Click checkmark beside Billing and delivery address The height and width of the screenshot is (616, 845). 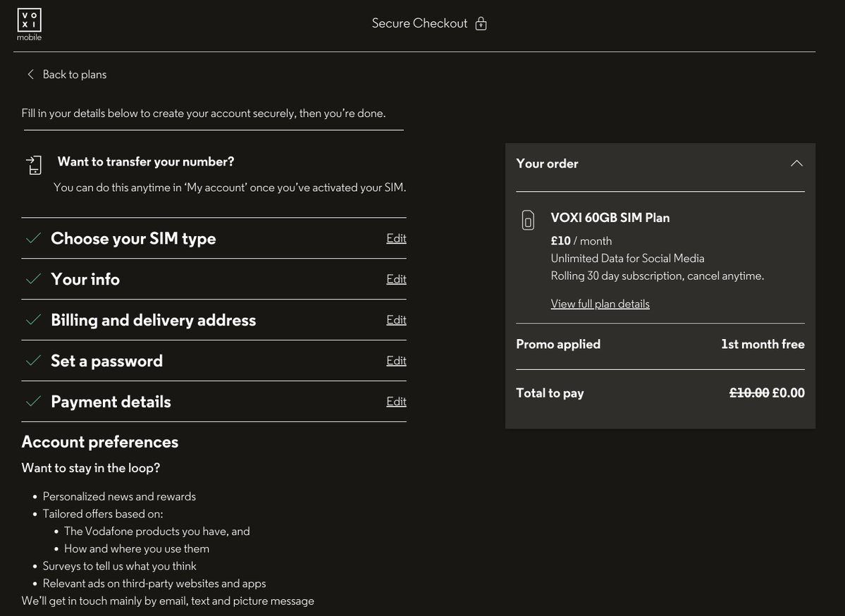point(33,319)
